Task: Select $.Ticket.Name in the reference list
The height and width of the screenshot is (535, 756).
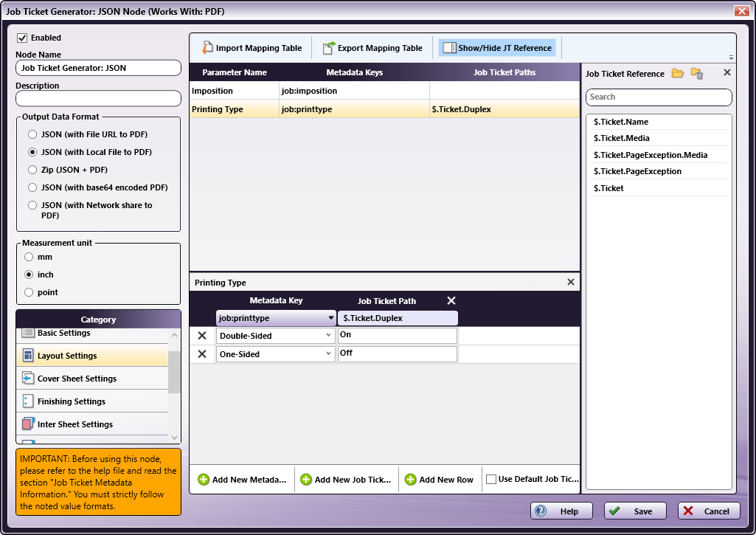Action: click(x=659, y=122)
